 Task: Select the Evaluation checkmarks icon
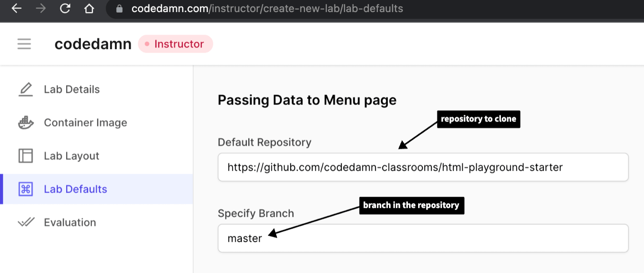tap(25, 222)
